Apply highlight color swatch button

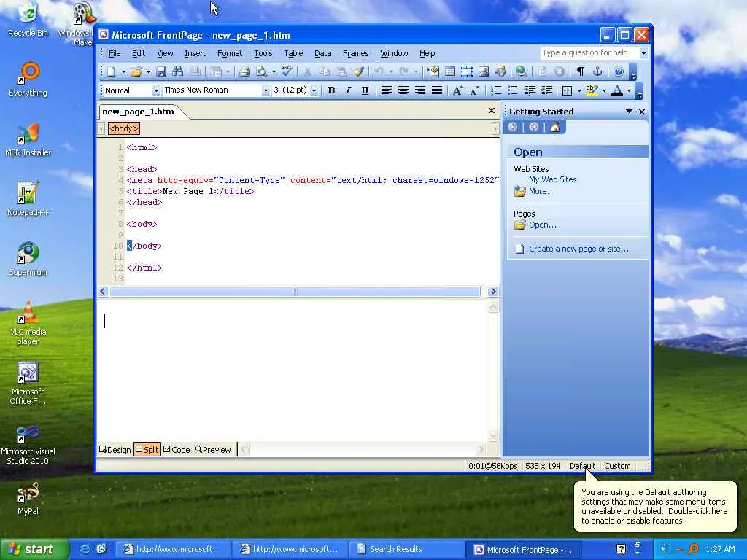point(592,90)
